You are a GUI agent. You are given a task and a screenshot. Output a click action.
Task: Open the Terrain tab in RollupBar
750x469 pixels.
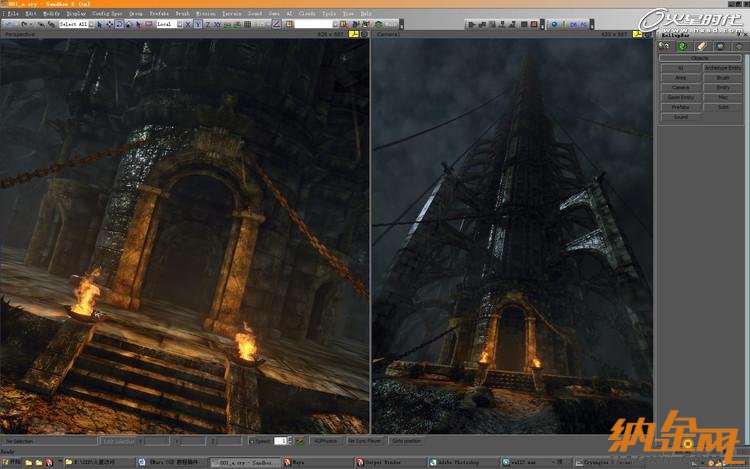(682, 46)
